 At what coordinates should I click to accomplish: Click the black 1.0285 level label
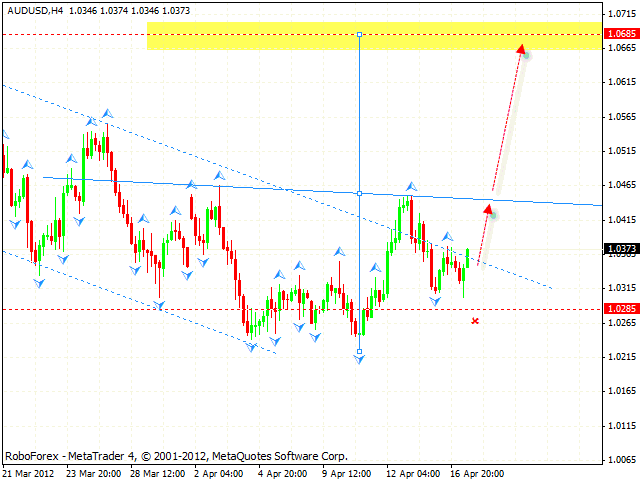point(620,309)
